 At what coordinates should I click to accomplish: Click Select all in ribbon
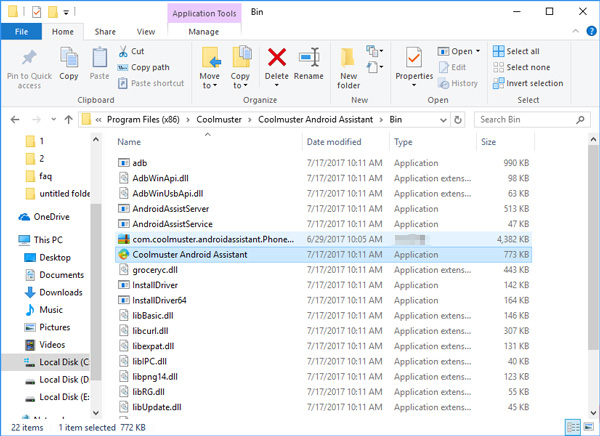(516, 51)
